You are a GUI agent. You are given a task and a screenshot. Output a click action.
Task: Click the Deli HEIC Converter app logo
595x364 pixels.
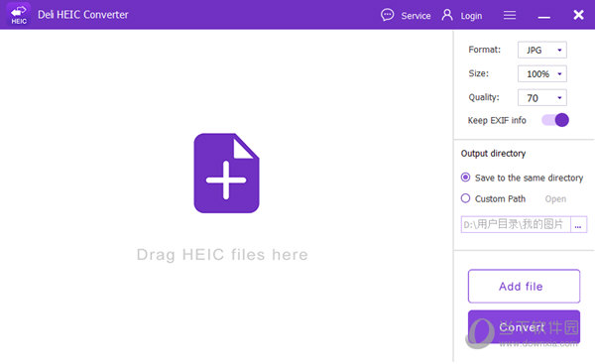(x=19, y=15)
